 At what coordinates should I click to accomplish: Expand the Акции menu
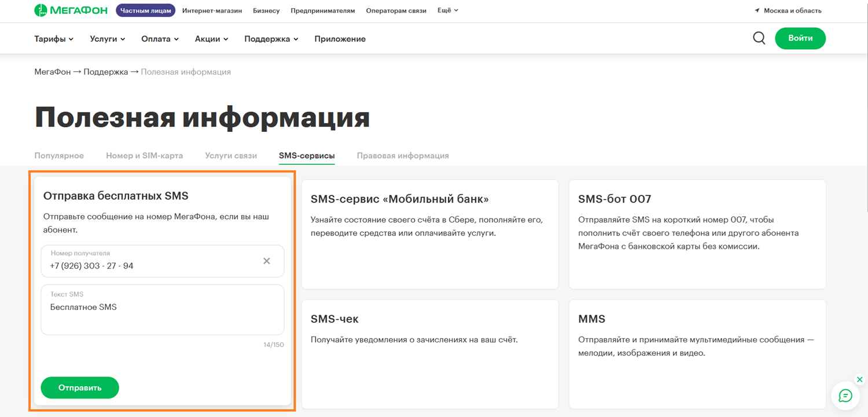pyautogui.click(x=211, y=39)
